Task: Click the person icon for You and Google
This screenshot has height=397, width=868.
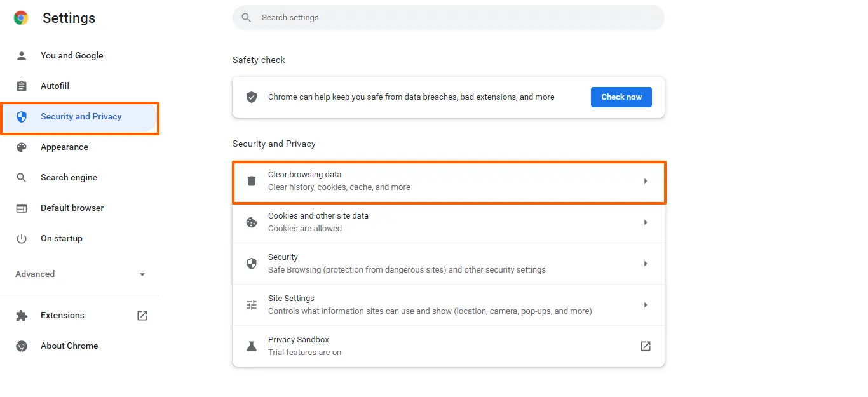Action: 22,56
